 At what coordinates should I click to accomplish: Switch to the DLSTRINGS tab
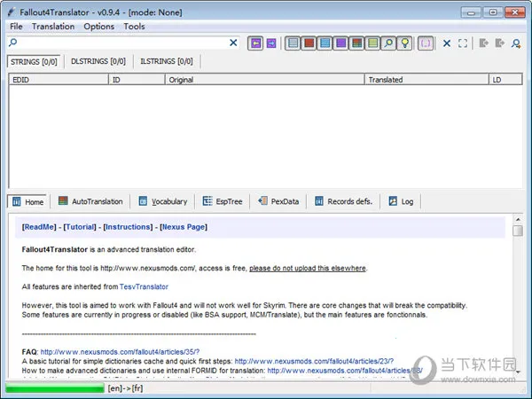97,61
